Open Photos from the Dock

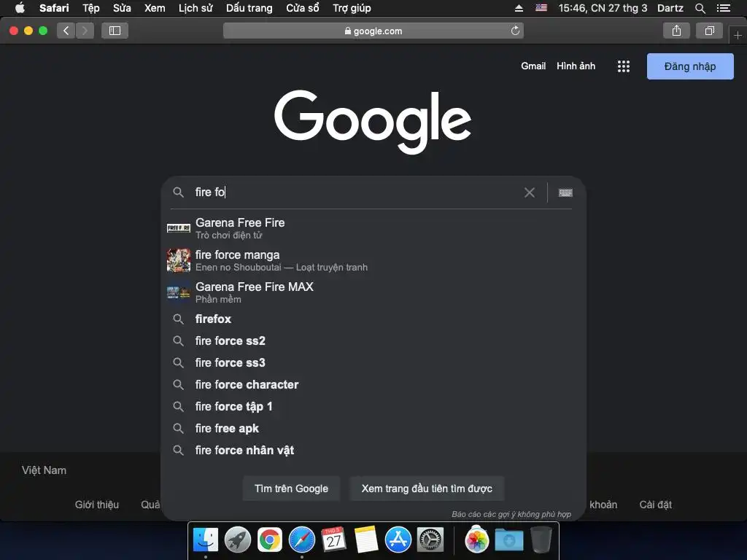point(476,540)
